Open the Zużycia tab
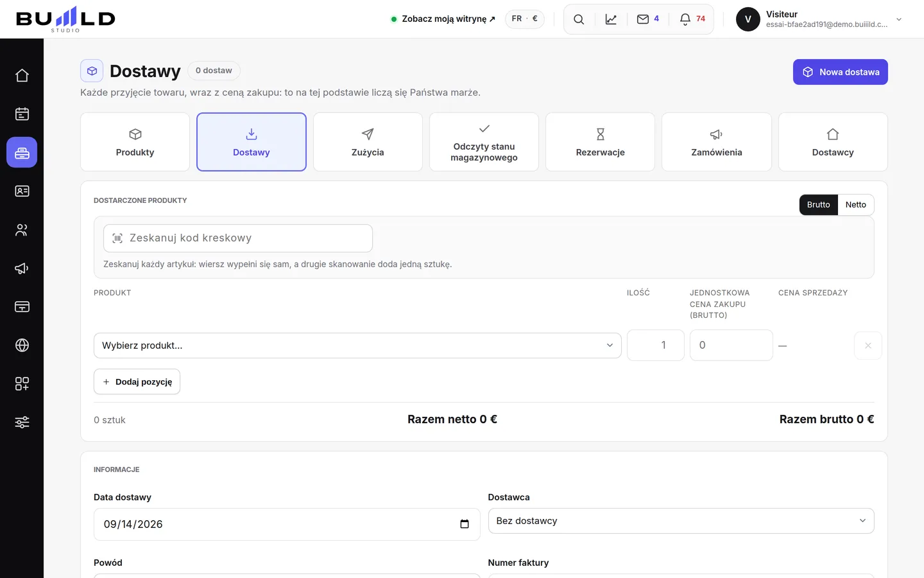The image size is (924, 578). point(368,142)
